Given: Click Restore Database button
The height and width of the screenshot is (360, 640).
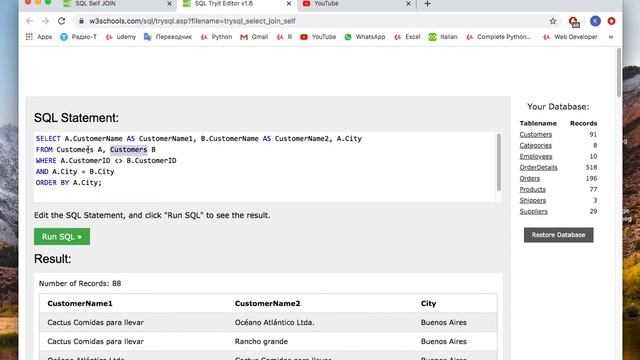Looking at the screenshot, I should click(558, 235).
